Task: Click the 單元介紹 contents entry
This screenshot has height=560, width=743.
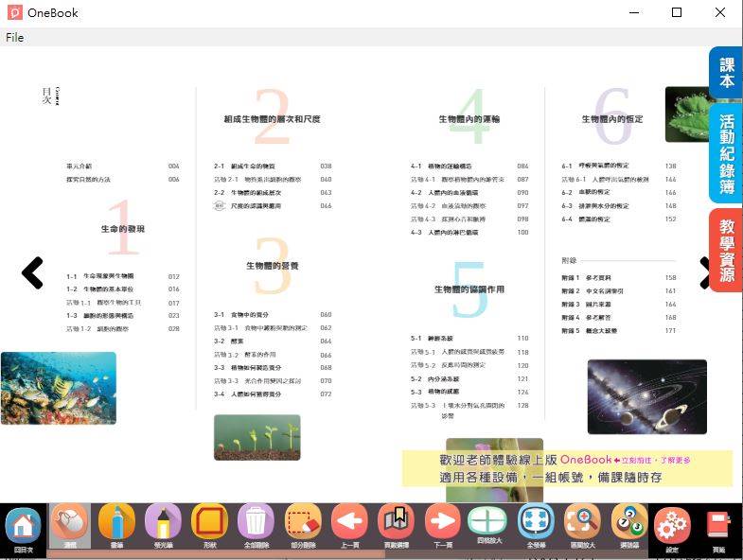Action: 123,166
